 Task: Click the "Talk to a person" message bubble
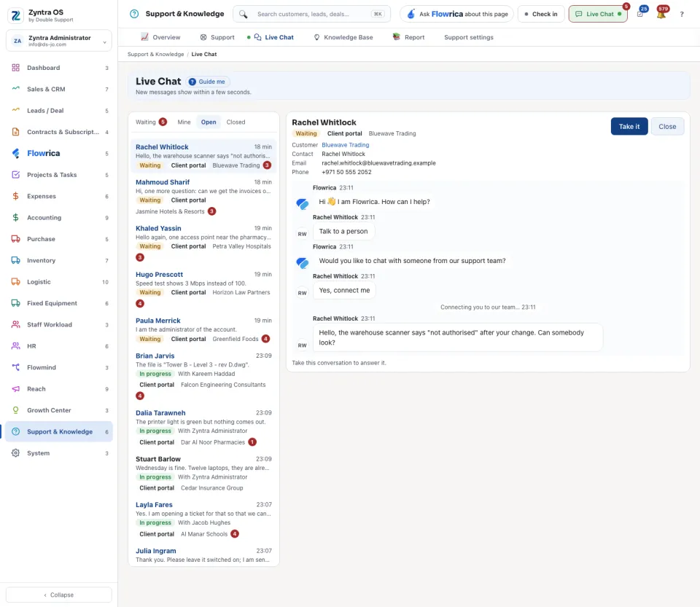343,232
